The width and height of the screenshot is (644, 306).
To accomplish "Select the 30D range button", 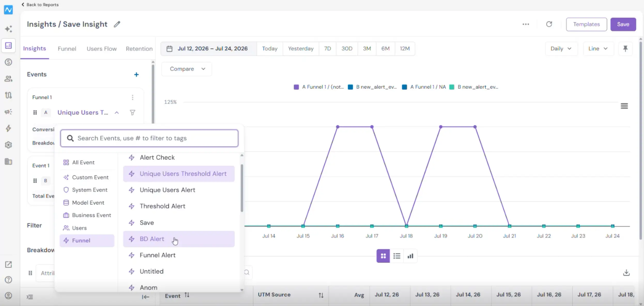I will click(347, 49).
